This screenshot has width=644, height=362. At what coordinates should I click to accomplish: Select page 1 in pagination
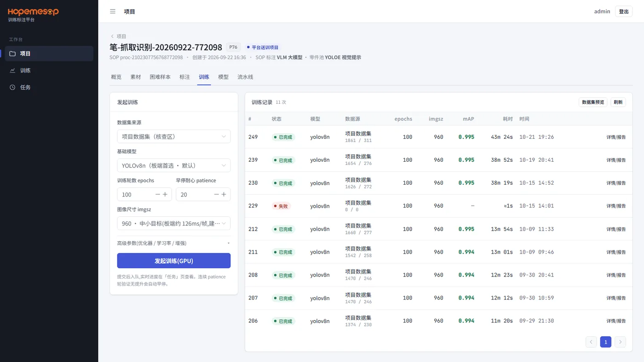[606, 342]
